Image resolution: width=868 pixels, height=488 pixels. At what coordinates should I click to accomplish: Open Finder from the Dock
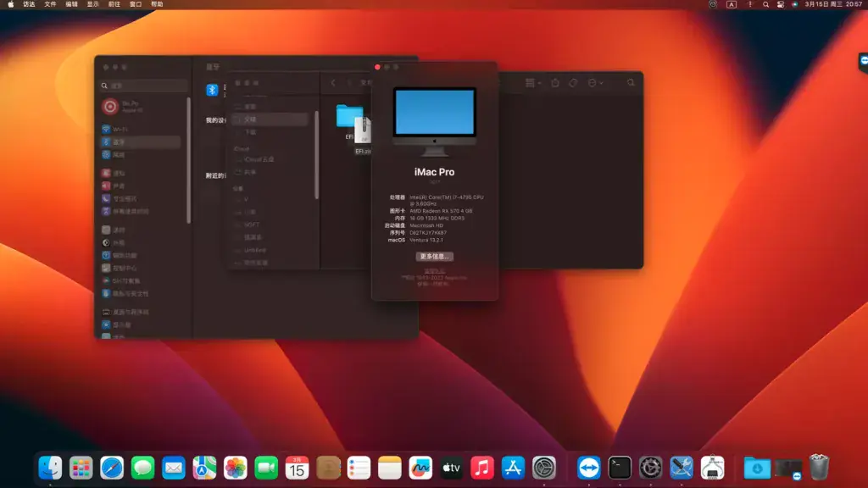point(50,468)
